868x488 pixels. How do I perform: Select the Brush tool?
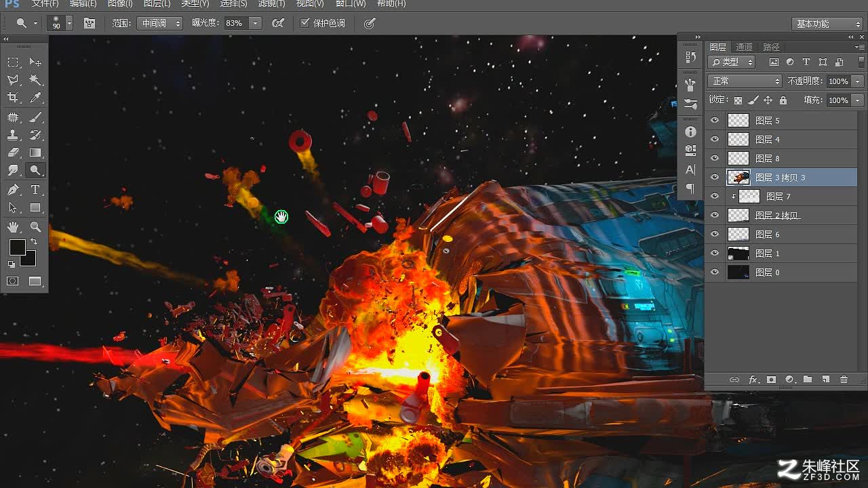tap(35, 117)
